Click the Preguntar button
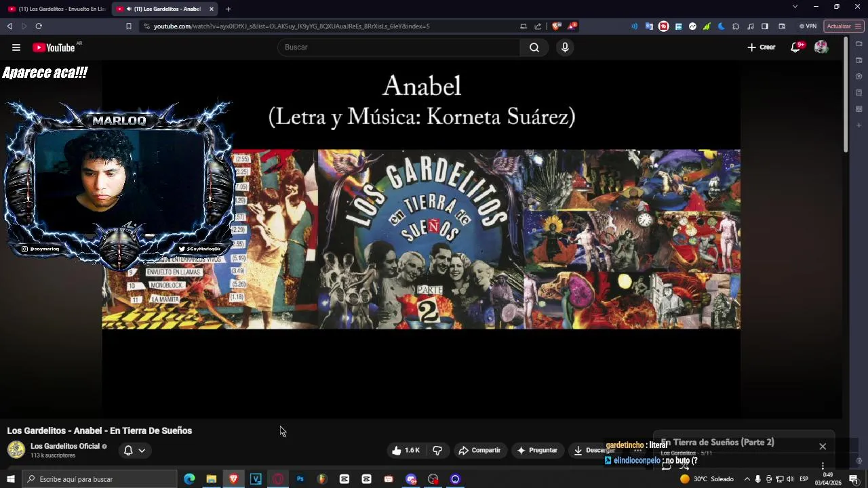 click(x=537, y=450)
